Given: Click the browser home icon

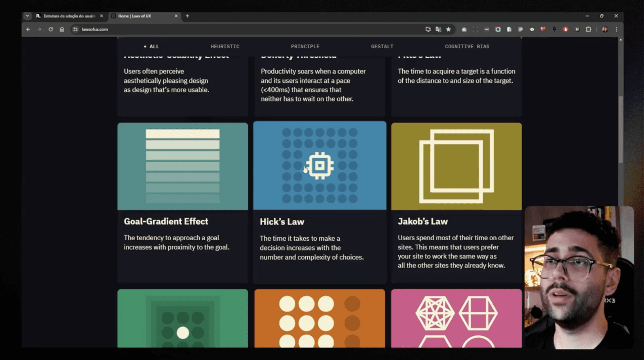Looking at the screenshot, I should tap(62, 29).
